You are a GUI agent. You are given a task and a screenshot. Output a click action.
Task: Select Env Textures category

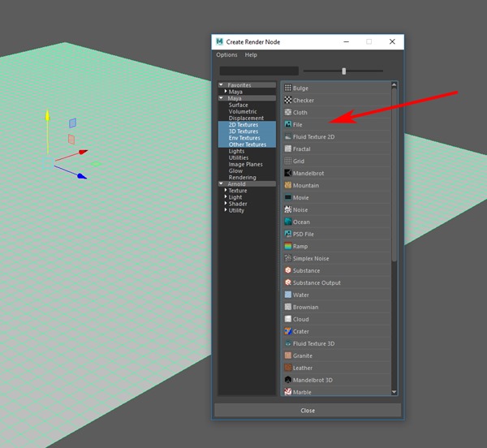244,138
